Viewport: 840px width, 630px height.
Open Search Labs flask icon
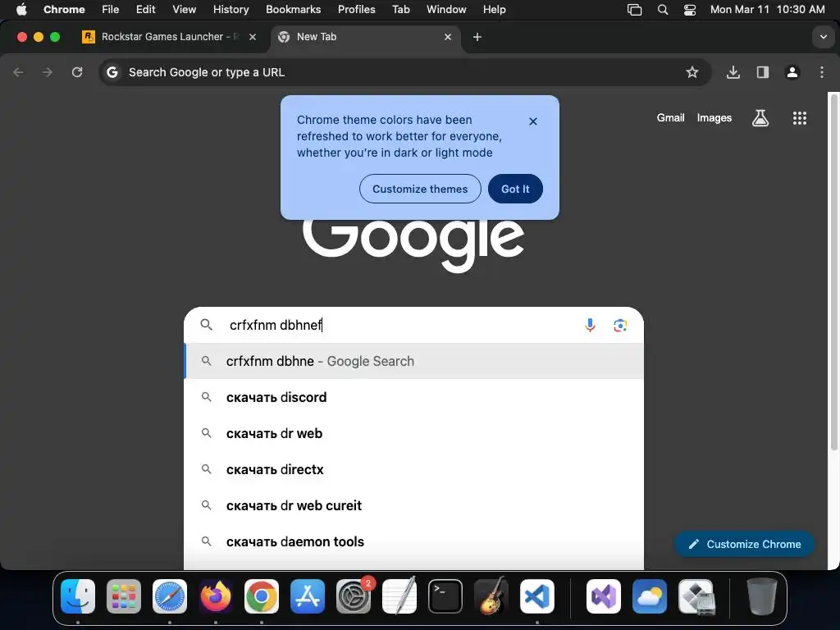tap(760, 118)
